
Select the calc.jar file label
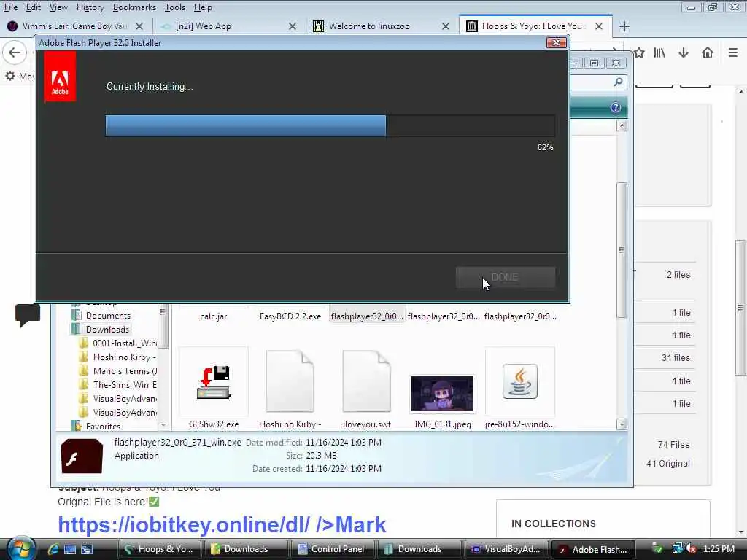point(214,316)
